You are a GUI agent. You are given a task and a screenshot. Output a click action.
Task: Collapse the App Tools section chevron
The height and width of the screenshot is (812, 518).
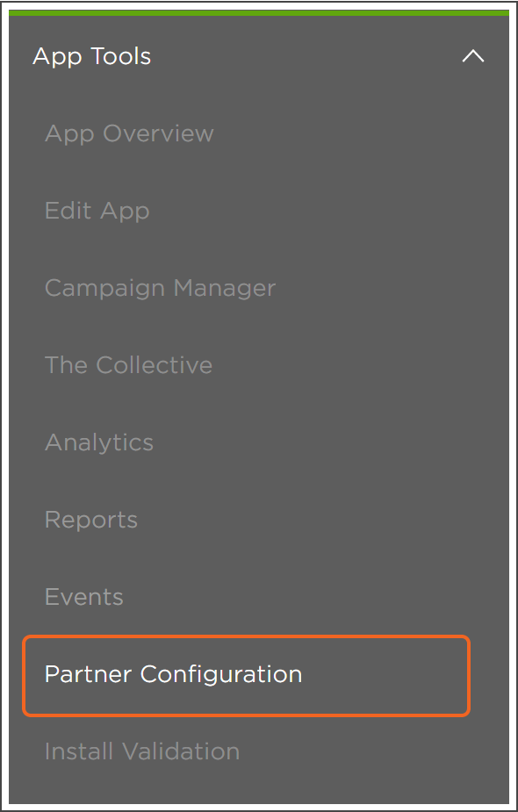(473, 56)
